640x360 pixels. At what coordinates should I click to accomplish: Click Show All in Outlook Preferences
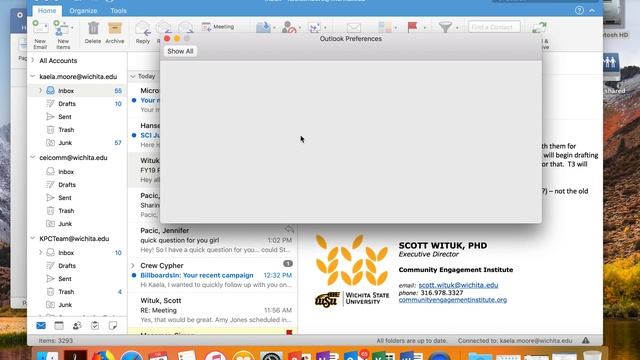pos(180,51)
